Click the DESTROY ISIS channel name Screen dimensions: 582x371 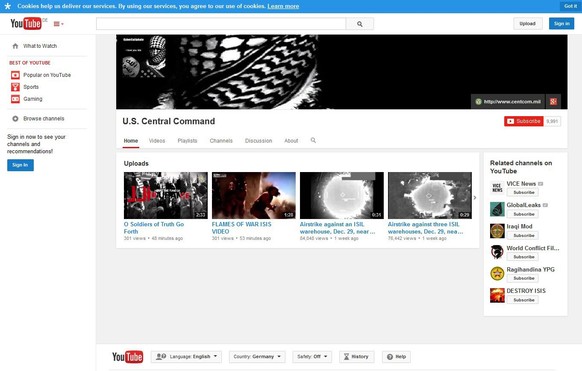pyautogui.click(x=526, y=291)
